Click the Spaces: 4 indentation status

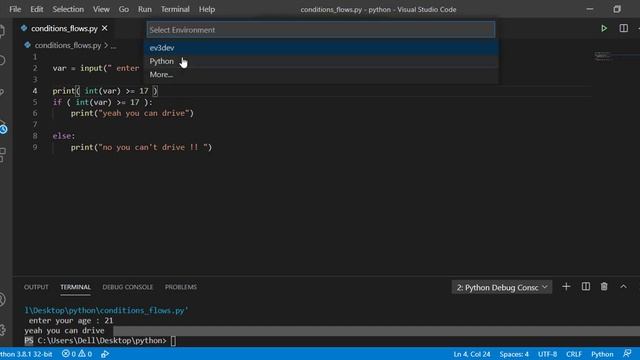(514, 354)
